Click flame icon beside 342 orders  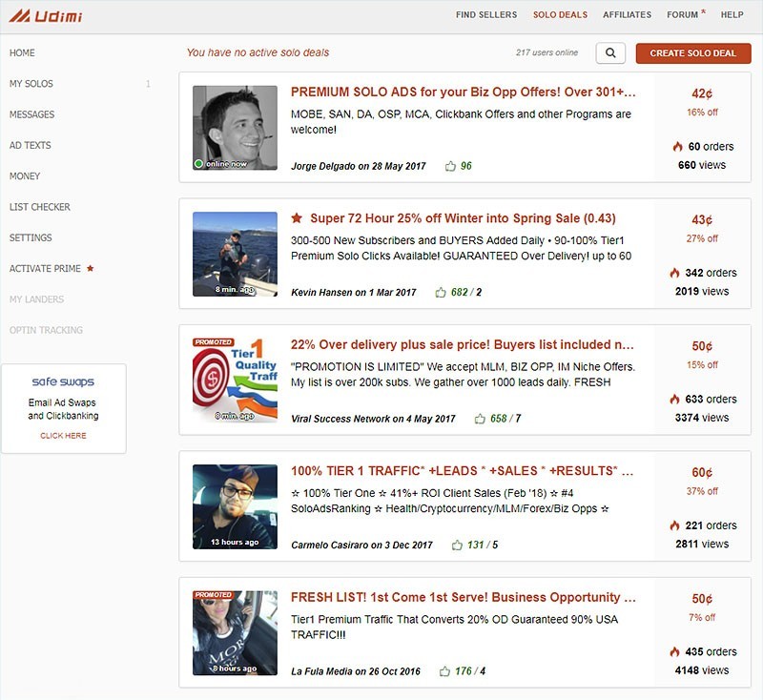(x=674, y=273)
